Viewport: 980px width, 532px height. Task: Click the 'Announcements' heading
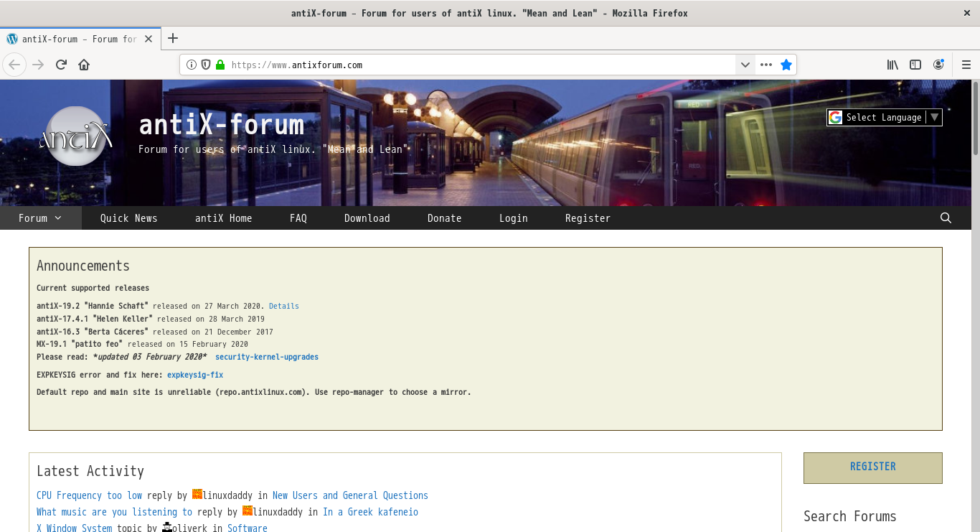point(83,266)
